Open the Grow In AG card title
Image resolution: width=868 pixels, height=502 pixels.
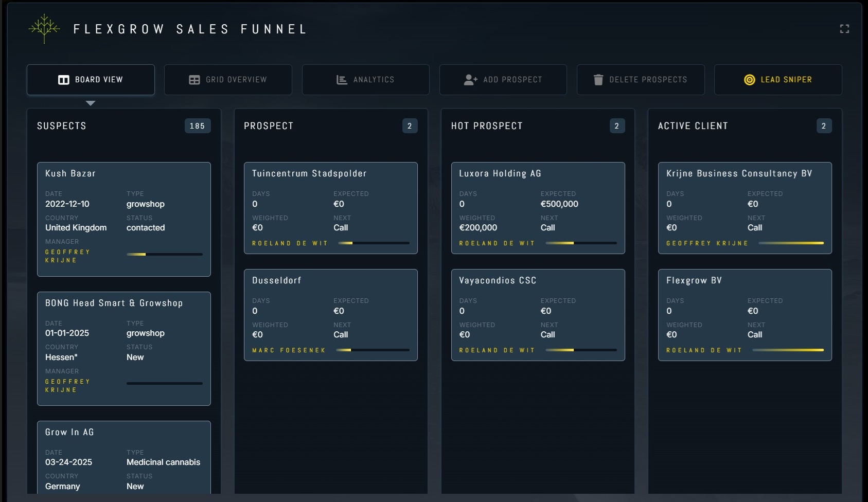69,432
